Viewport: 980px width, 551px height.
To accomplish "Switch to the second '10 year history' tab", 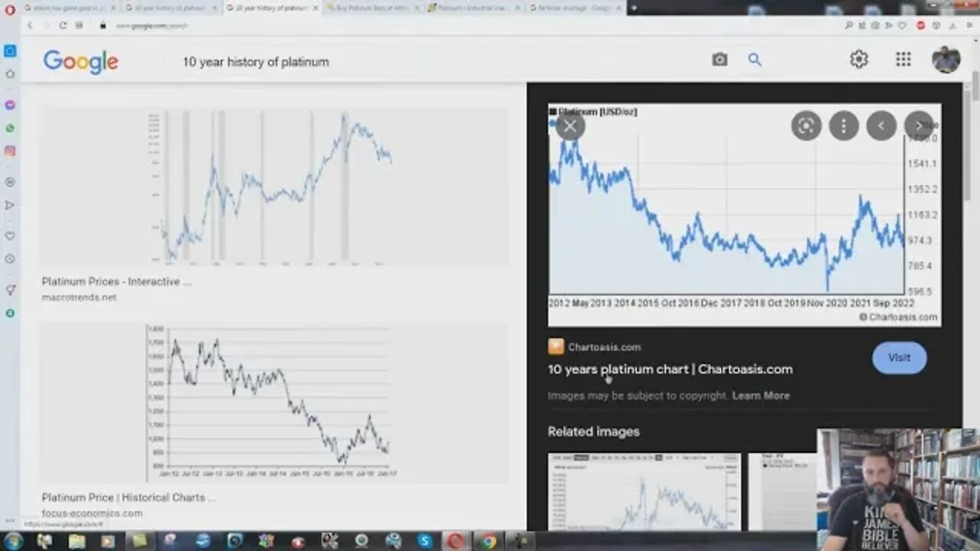I will coord(171,8).
